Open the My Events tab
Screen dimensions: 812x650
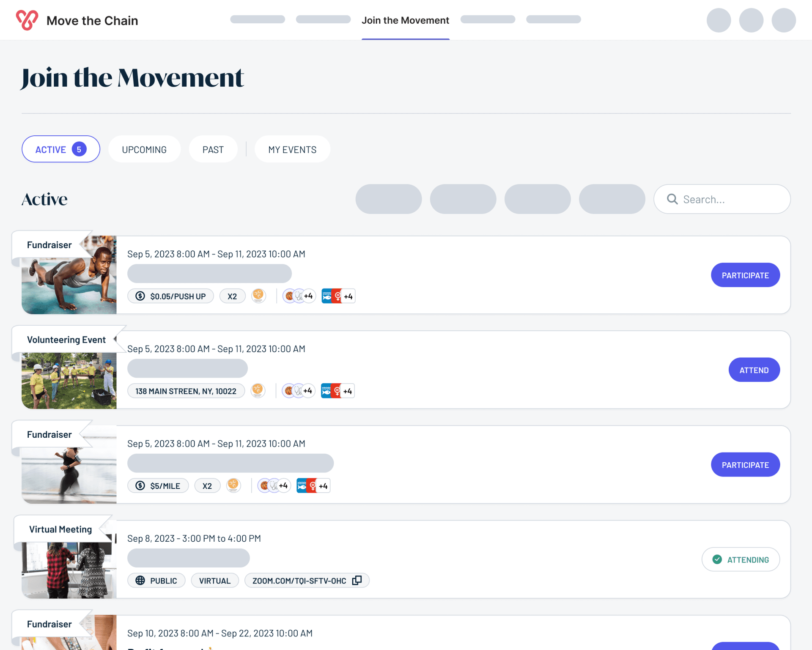(292, 149)
